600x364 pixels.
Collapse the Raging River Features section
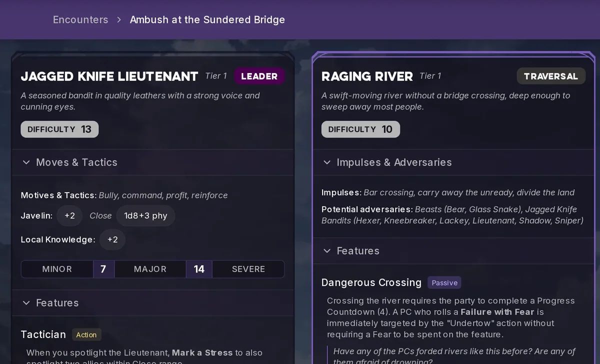click(452, 250)
